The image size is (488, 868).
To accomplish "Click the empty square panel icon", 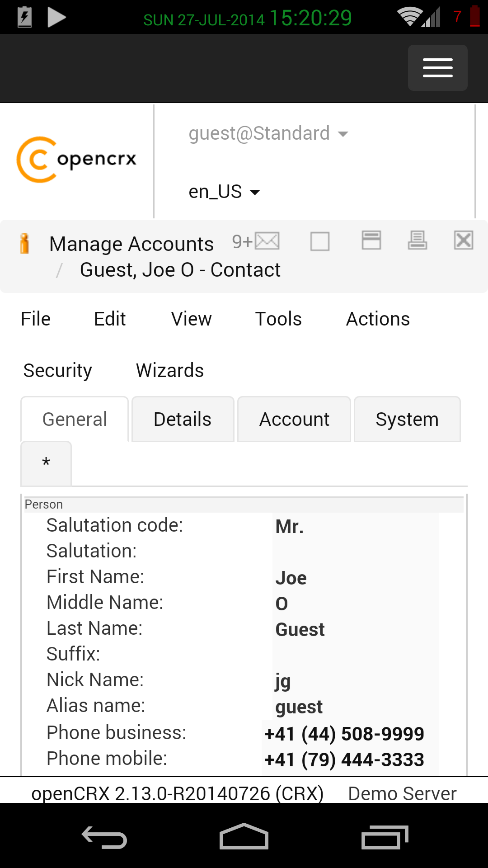I will 320,241.
